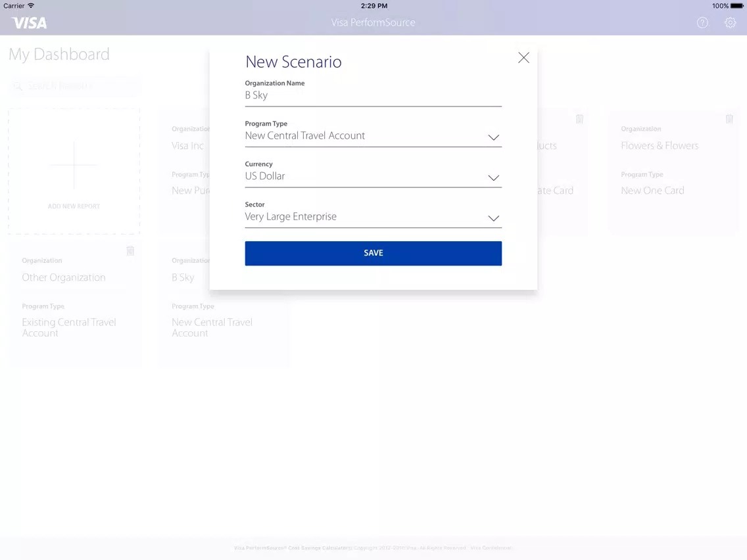The height and width of the screenshot is (560, 747).
Task: Delete the Flowers & Flowers report
Action: click(x=729, y=118)
